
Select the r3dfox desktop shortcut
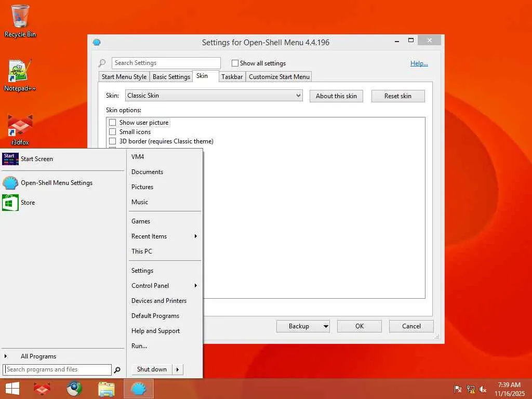tap(20, 129)
